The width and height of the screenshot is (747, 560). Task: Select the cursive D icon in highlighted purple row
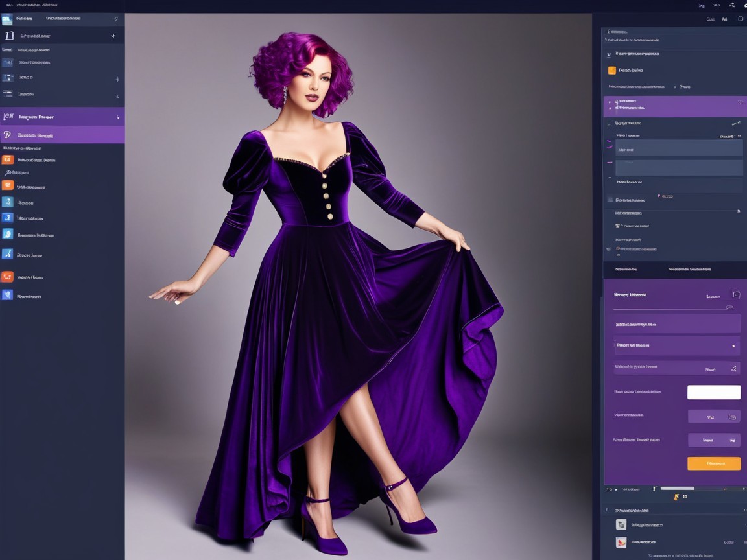[7, 135]
